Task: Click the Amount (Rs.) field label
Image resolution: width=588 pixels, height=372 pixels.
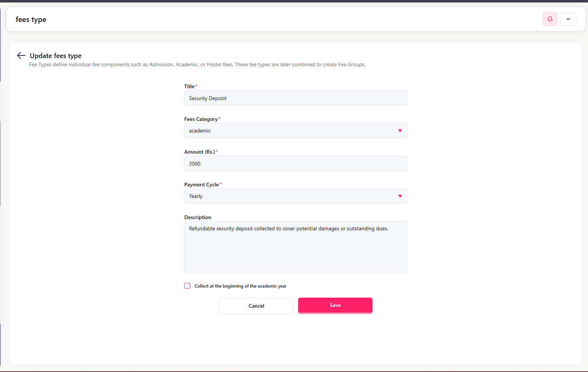Action: 199,152
